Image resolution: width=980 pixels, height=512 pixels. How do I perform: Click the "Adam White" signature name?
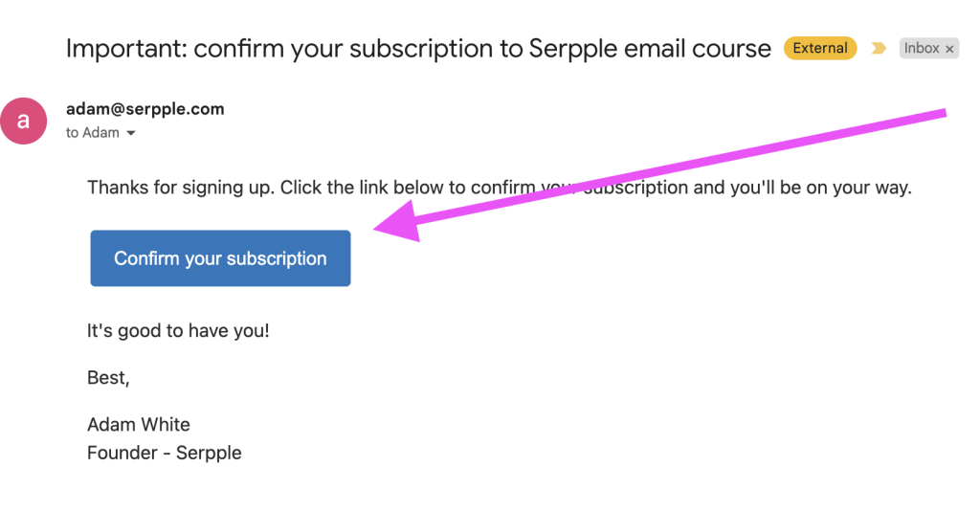139,424
